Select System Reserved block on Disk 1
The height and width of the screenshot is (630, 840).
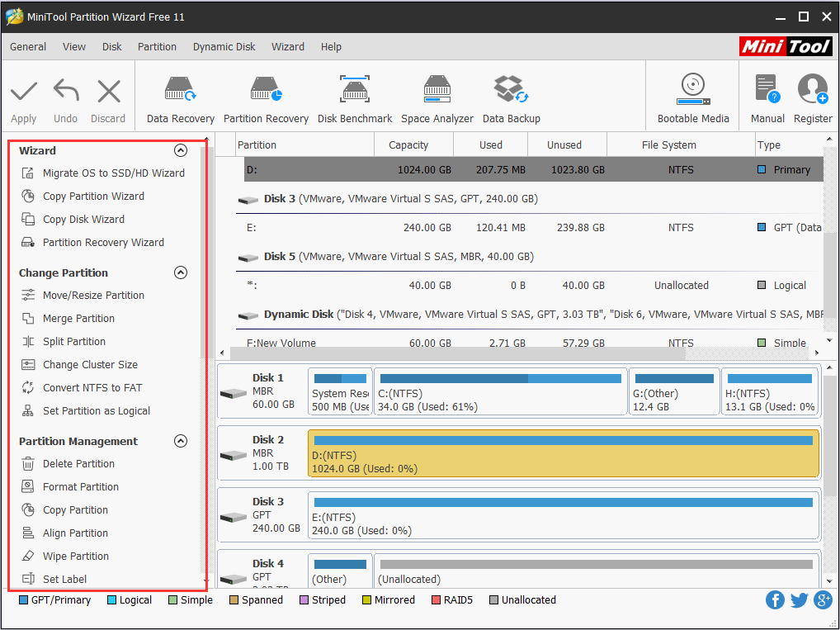coord(340,391)
